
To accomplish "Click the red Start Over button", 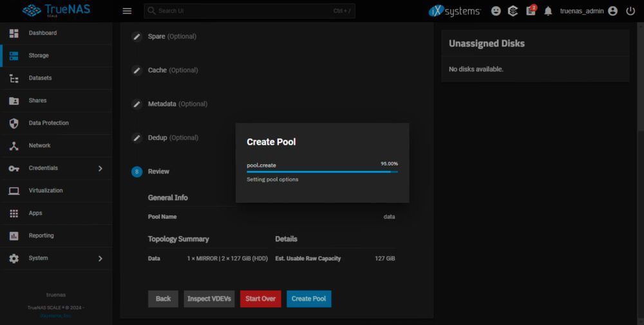I will click(260, 299).
